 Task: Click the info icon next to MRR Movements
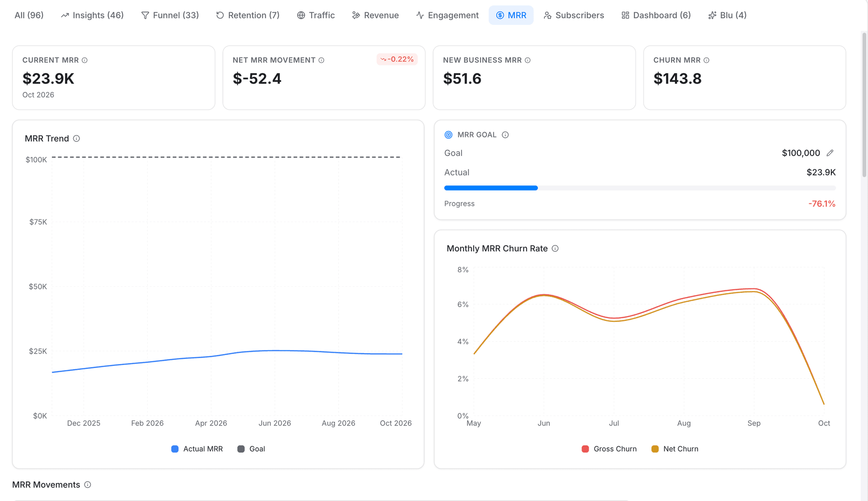tap(88, 485)
